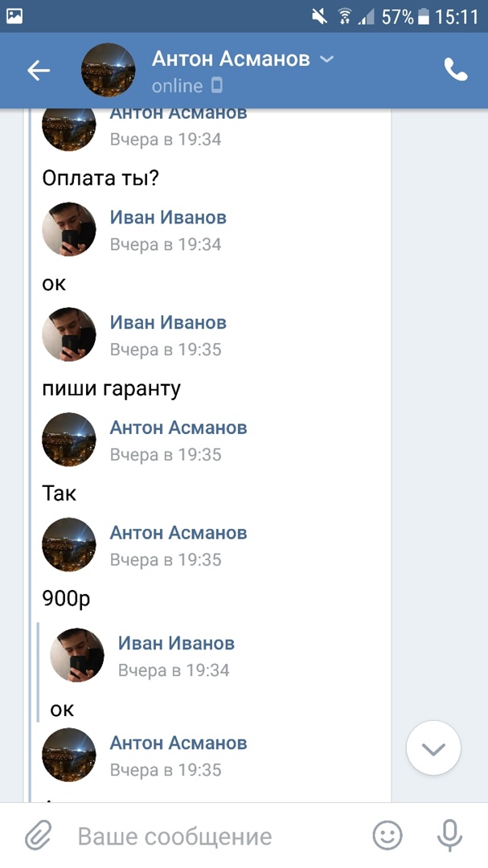488x868 pixels.
Task: Tap the online status under contact name
Action: 177,86
